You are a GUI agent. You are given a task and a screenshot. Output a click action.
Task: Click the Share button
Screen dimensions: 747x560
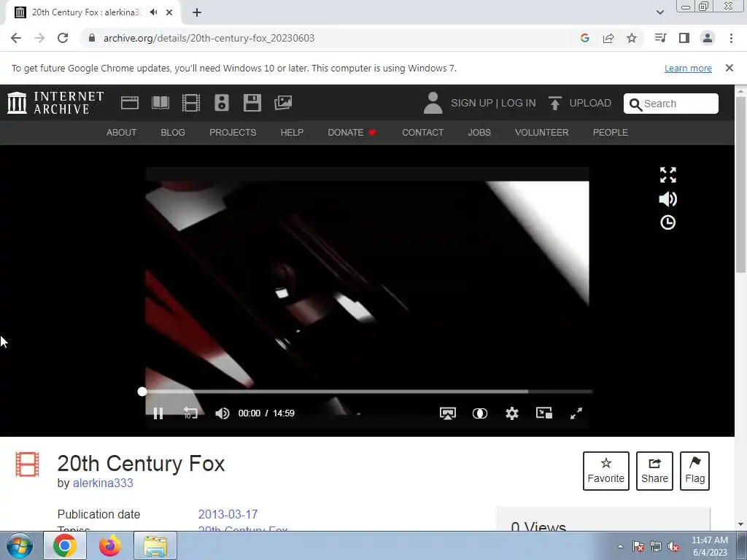pyautogui.click(x=654, y=471)
